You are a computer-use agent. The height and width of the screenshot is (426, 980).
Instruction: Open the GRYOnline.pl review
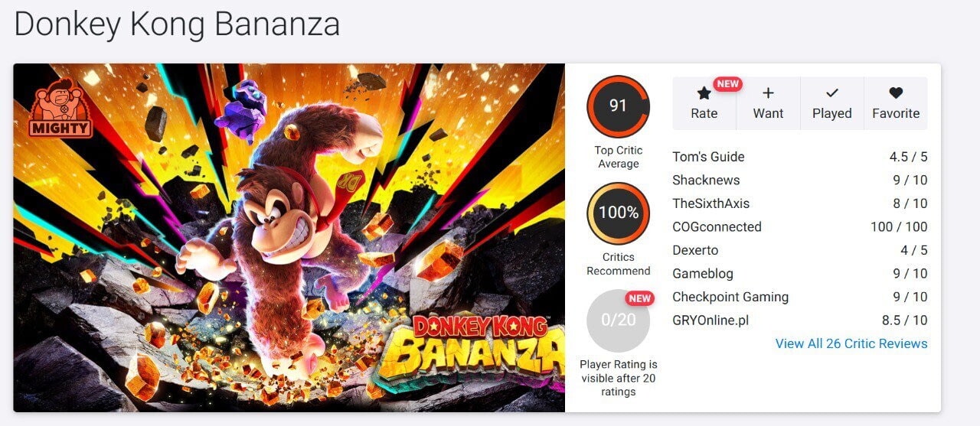point(710,320)
